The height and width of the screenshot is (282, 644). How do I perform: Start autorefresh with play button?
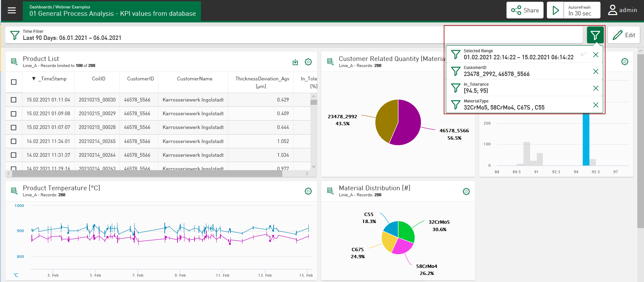(x=556, y=10)
